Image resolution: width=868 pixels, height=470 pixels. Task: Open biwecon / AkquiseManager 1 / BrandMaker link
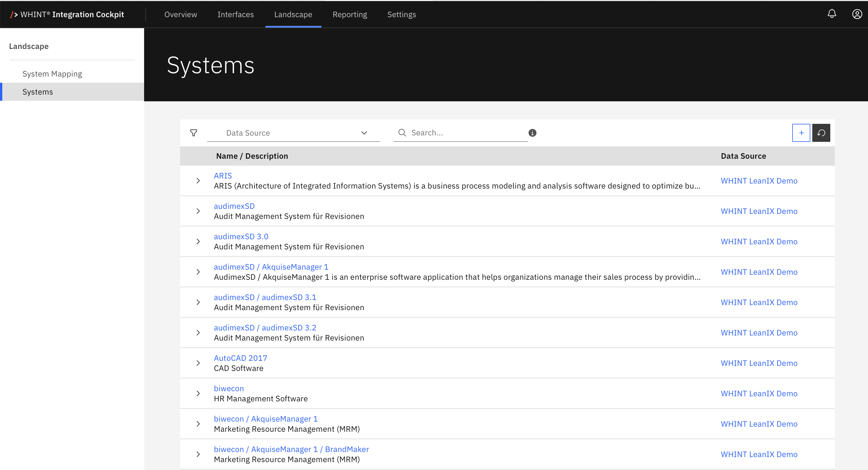pos(291,449)
